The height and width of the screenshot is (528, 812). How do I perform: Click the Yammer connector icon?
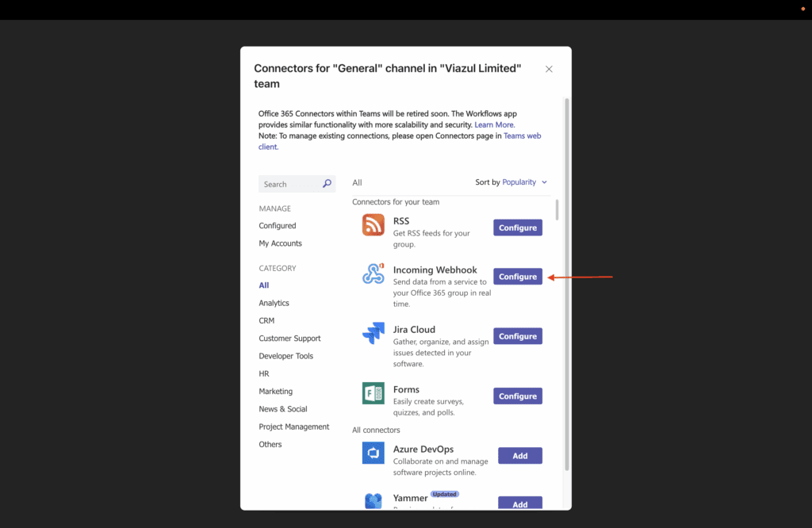373,500
